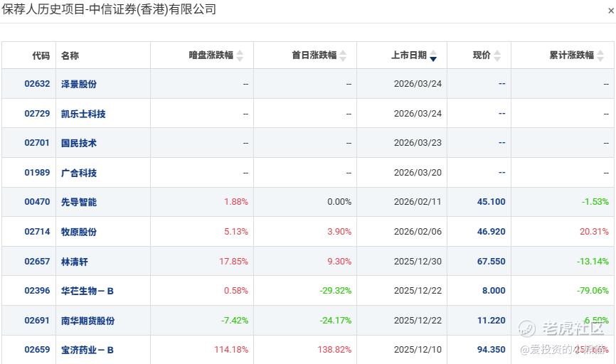This screenshot has height=364, width=616.
Task: Click the dialog title 保荐人历史项目-中信证券(香港)有限公司
Action: [109, 9]
